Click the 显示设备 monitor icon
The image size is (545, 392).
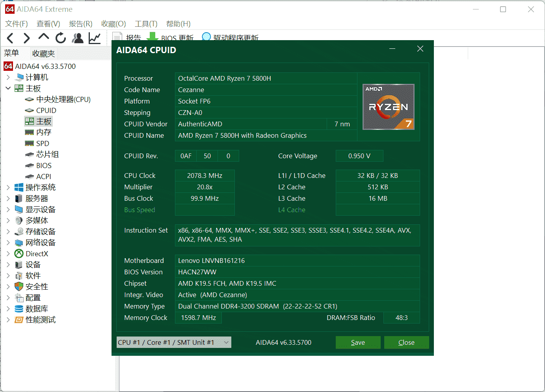coord(19,209)
